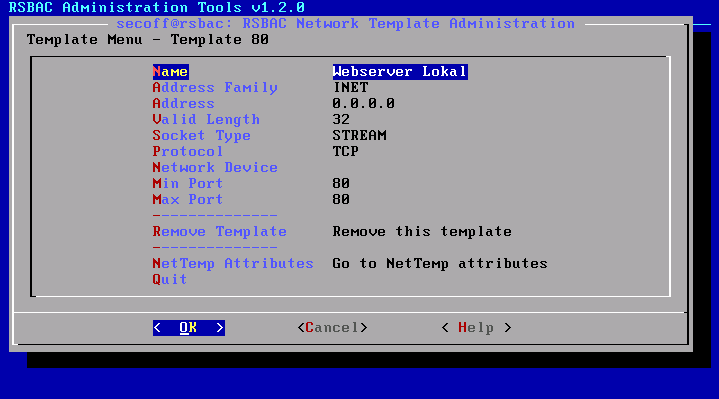Image resolution: width=719 pixels, height=399 pixels.
Task: Click the Min Port value 80
Action: pos(341,184)
